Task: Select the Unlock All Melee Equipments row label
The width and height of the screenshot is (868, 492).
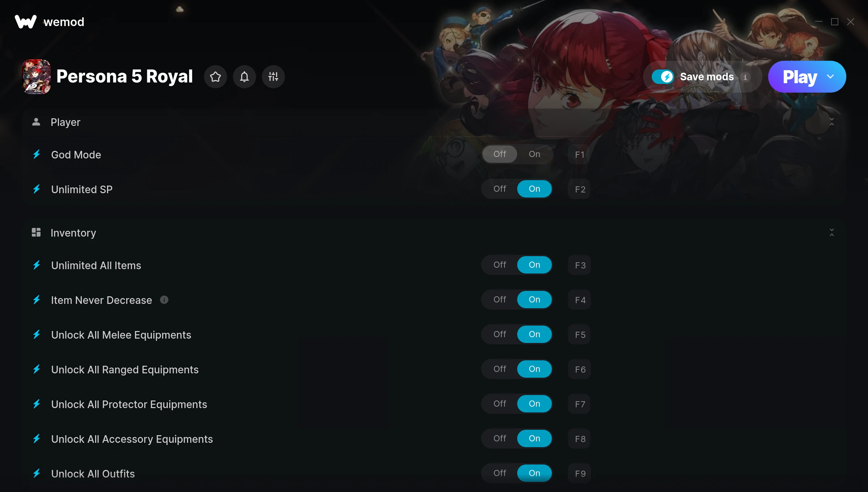Action: tap(121, 335)
